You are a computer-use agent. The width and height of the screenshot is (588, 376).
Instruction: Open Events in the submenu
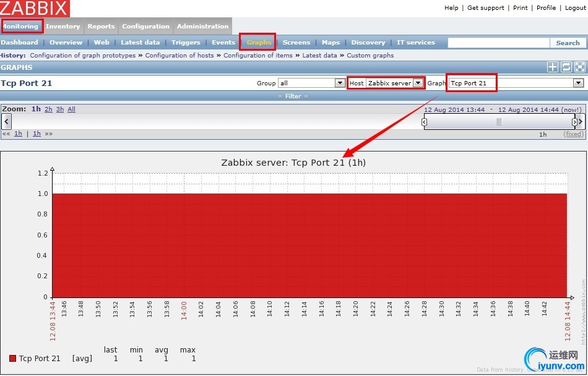tap(223, 42)
